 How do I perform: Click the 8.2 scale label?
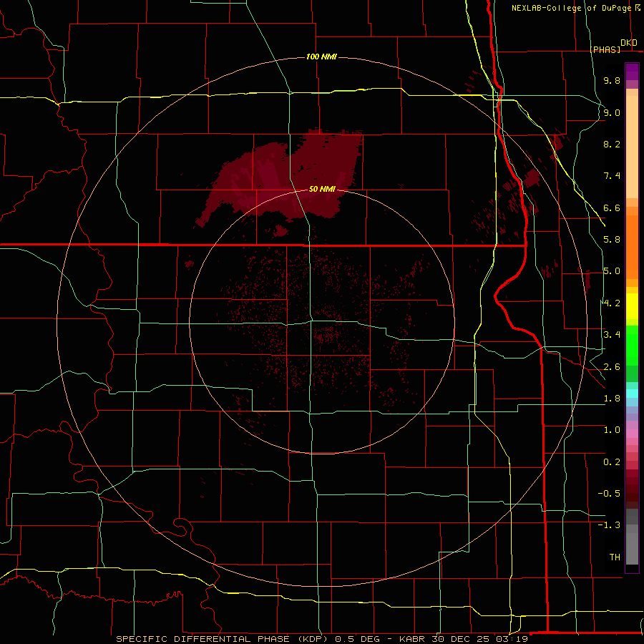click(x=612, y=144)
